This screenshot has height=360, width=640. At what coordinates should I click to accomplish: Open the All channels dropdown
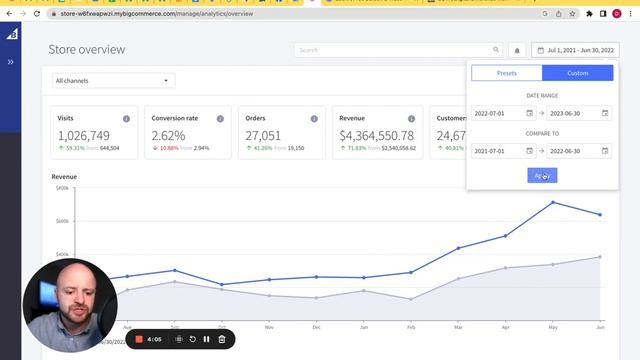pyautogui.click(x=113, y=80)
